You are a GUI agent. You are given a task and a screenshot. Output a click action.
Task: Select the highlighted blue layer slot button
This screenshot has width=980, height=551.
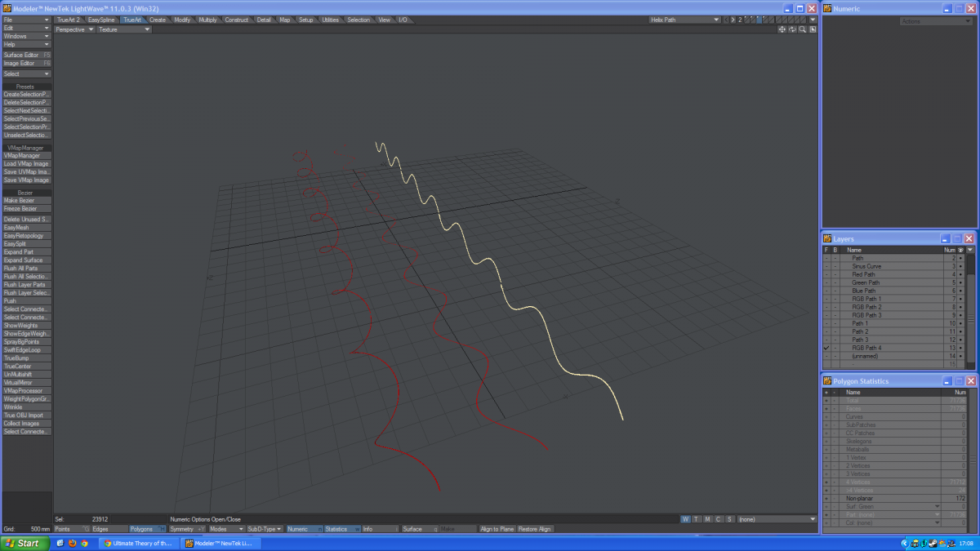click(x=759, y=20)
